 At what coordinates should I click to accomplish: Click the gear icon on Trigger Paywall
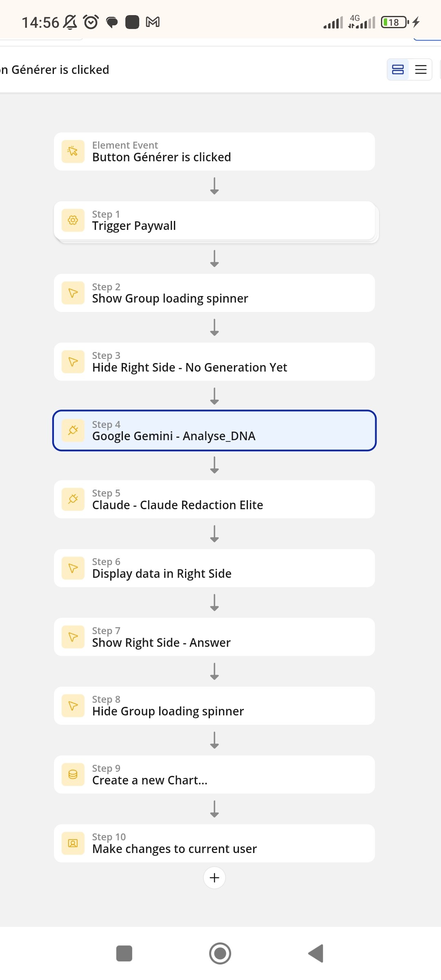73,220
